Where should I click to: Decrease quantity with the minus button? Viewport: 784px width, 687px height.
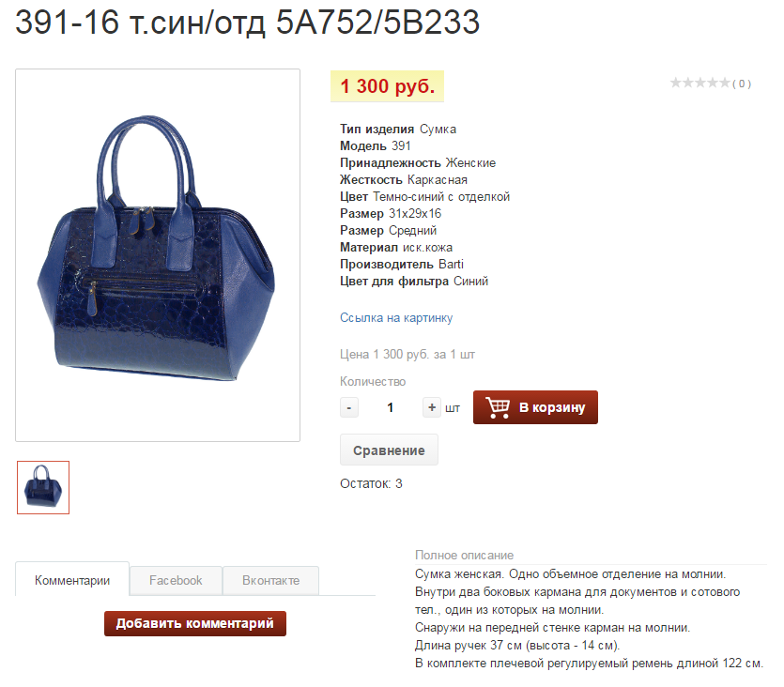coord(349,407)
